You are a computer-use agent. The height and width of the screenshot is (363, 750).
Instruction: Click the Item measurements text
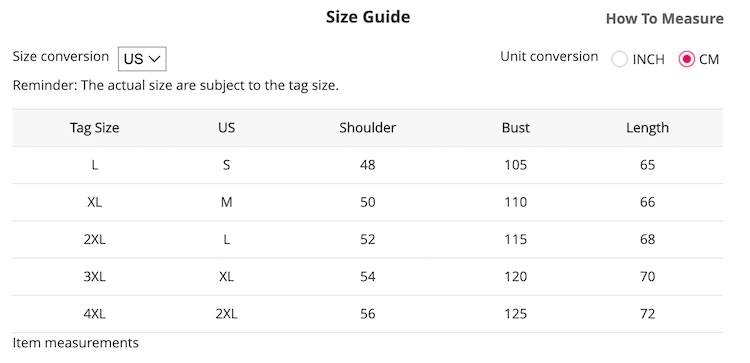(76, 343)
